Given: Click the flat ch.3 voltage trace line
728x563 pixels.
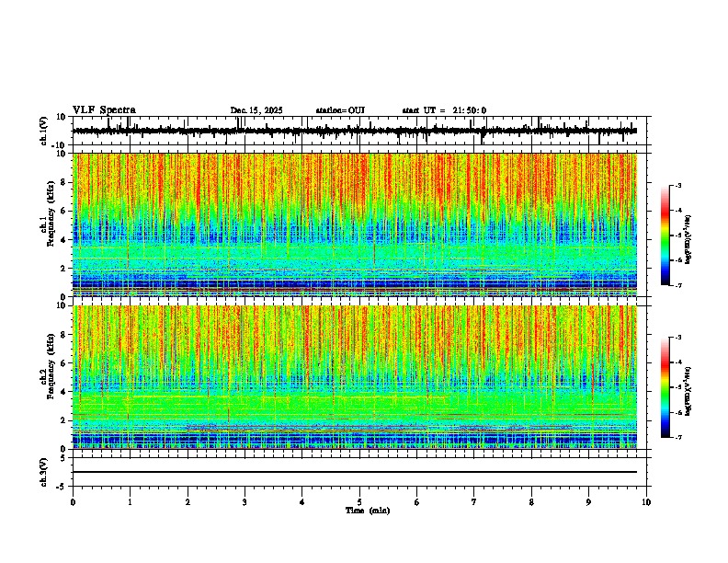Looking at the screenshot, I should [x=355, y=472].
